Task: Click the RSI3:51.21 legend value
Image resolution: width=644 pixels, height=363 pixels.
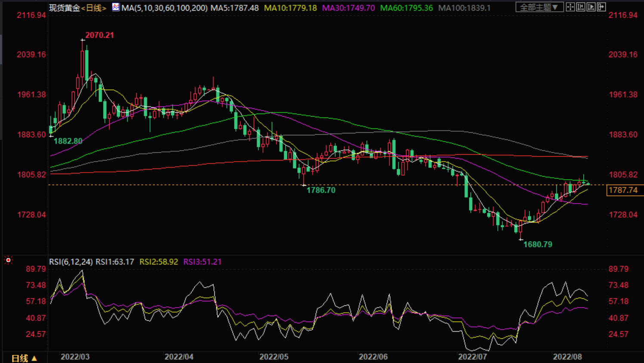Action: pyautogui.click(x=202, y=262)
